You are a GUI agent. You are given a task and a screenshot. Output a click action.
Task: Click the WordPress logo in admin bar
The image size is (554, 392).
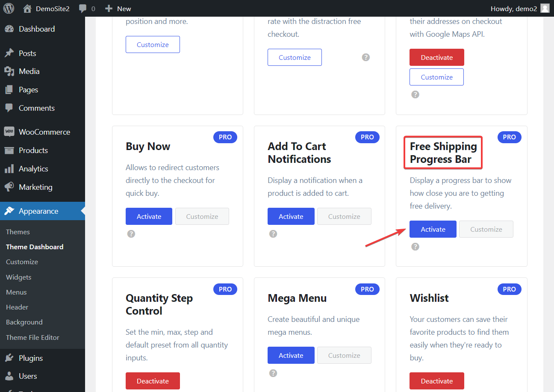pos(9,8)
